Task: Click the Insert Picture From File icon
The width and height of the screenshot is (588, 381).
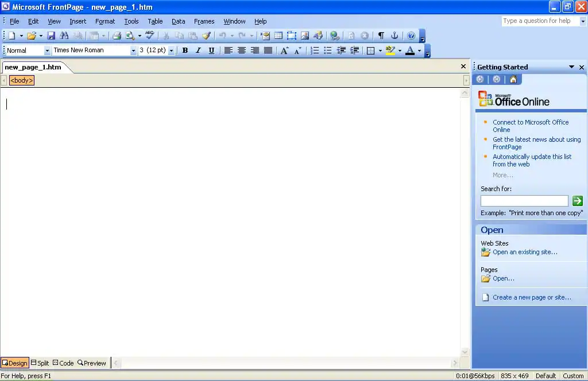Action: click(305, 36)
